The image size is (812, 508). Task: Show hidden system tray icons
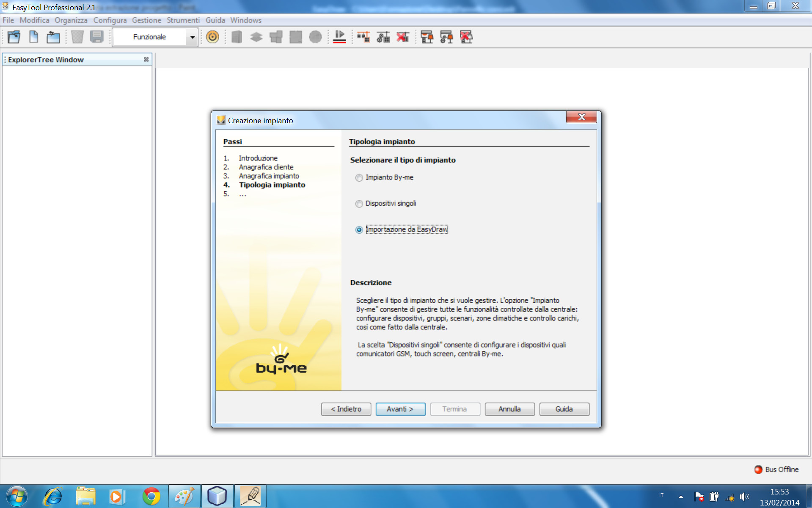coord(681,497)
